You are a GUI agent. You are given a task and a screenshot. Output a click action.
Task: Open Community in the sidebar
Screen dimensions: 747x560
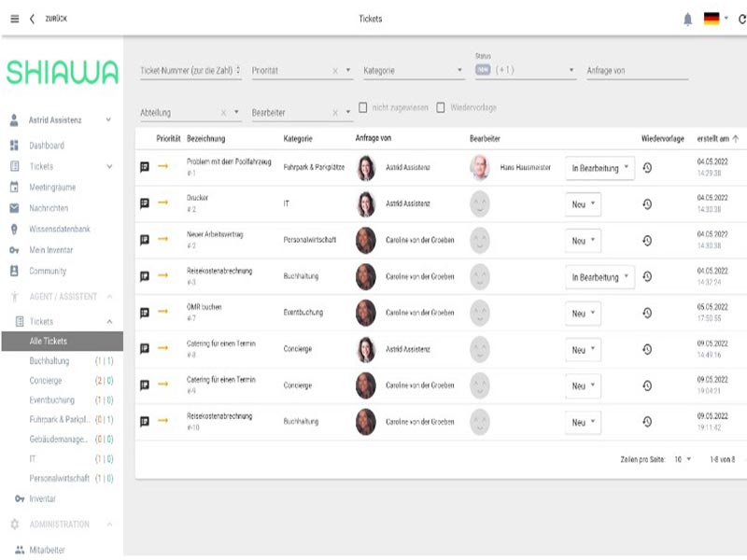48,271
